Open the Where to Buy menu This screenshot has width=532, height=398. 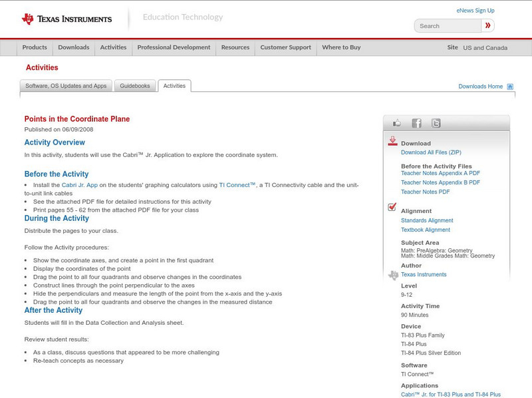pyautogui.click(x=341, y=47)
